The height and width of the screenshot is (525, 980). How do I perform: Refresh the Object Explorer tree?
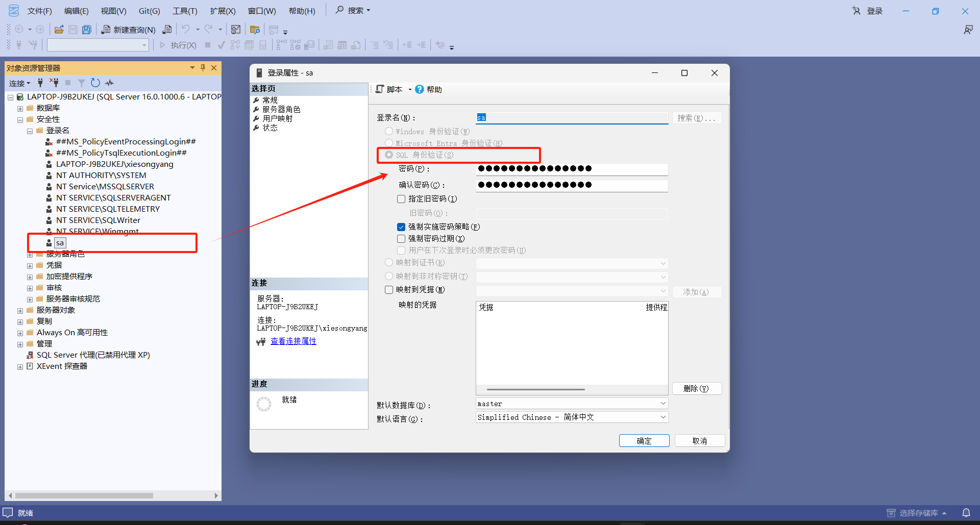coord(95,83)
